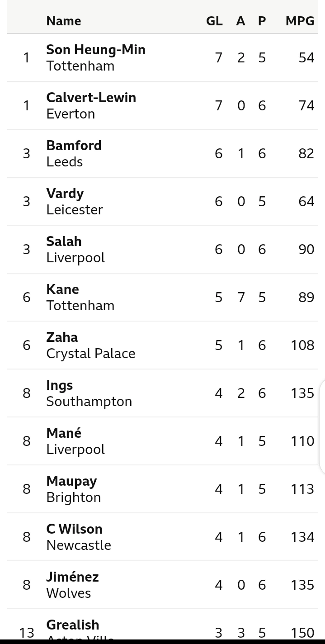Tap Kane's name in the table
The image size is (325, 644).
(x=62, y=289)
